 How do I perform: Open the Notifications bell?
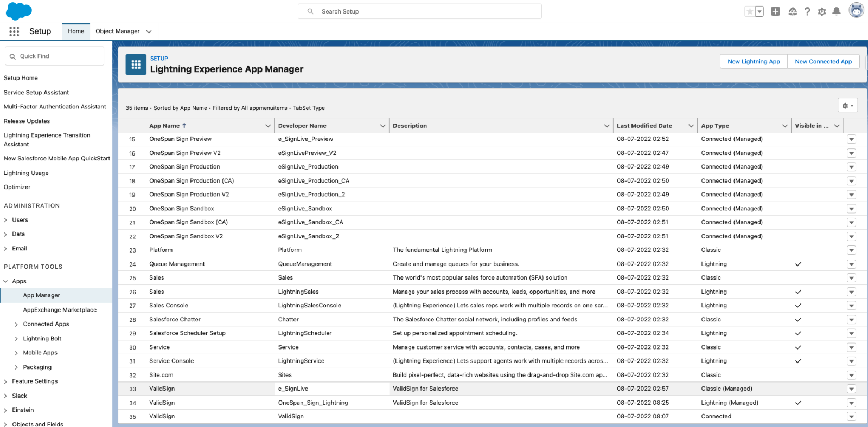(837, 11)
